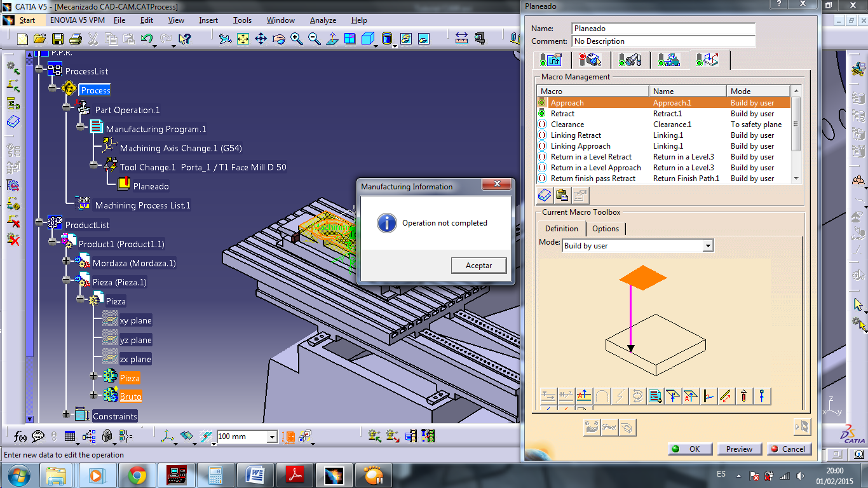
Task: Click the Measure Between ruler icon
Action: (x=461, y=39)
